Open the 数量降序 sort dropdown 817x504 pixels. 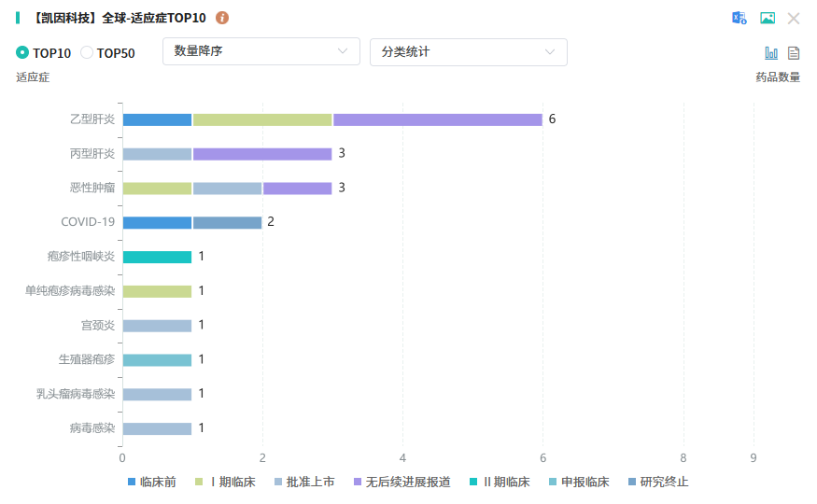pos(261,52)
